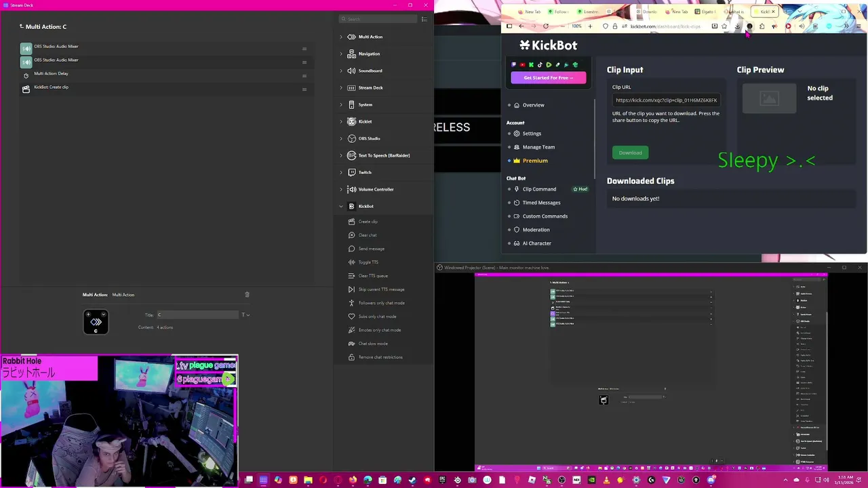
Task: Grab the reorder handle of Multi Action: Delay
Action: pyautogui.click(x=304, y=75)
